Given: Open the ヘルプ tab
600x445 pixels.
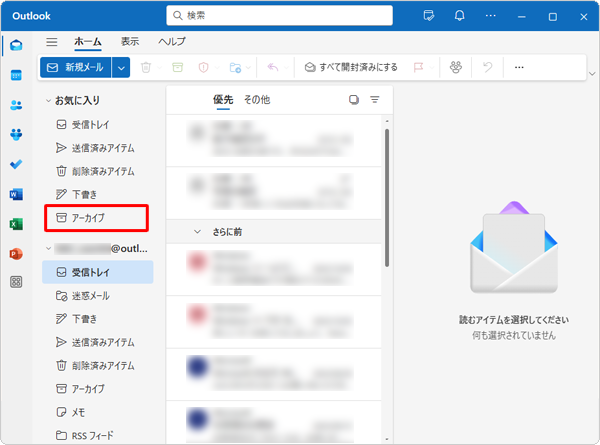Looking at the screenshot, I should [172, 42].
